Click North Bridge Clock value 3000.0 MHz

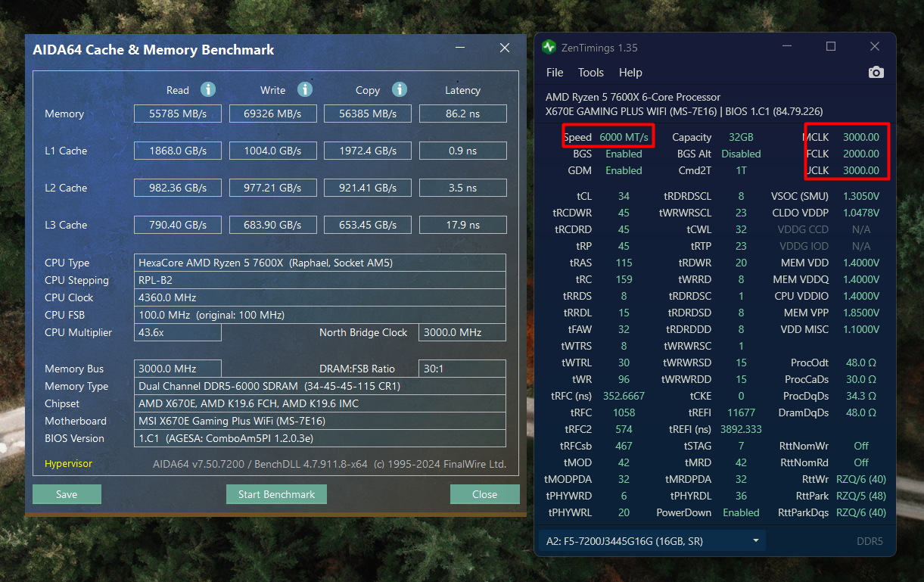tap(462, 332)
